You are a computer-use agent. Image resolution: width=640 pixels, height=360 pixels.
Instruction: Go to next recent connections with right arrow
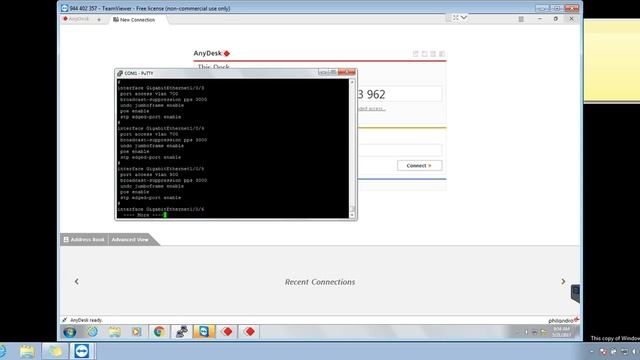click(x=563, y=282)
